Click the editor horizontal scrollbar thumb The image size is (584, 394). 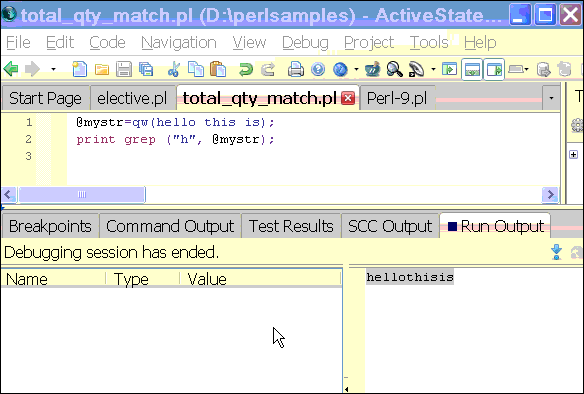pos(82,194)
